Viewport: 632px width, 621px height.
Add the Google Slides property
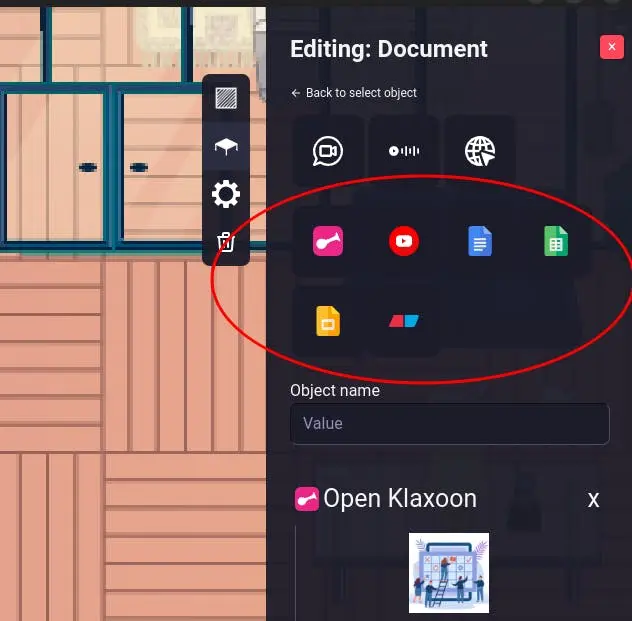328,321
